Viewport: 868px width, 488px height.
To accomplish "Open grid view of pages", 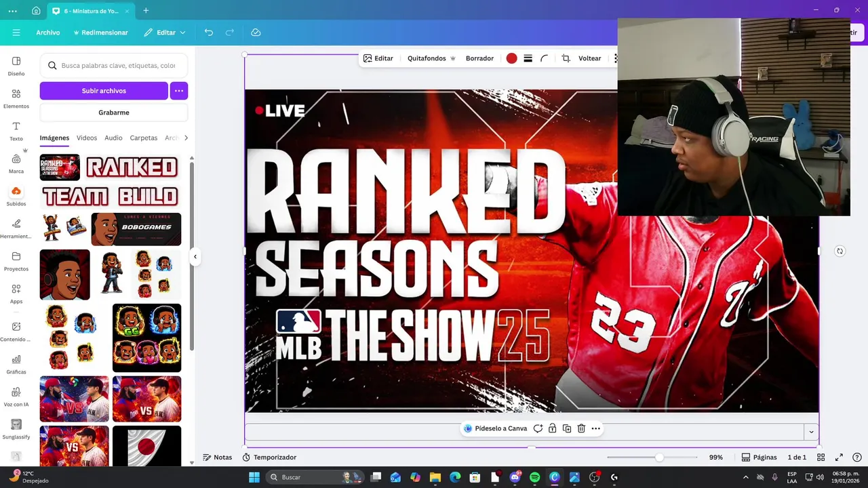I will pyautogui.click(x=821, y=457).
